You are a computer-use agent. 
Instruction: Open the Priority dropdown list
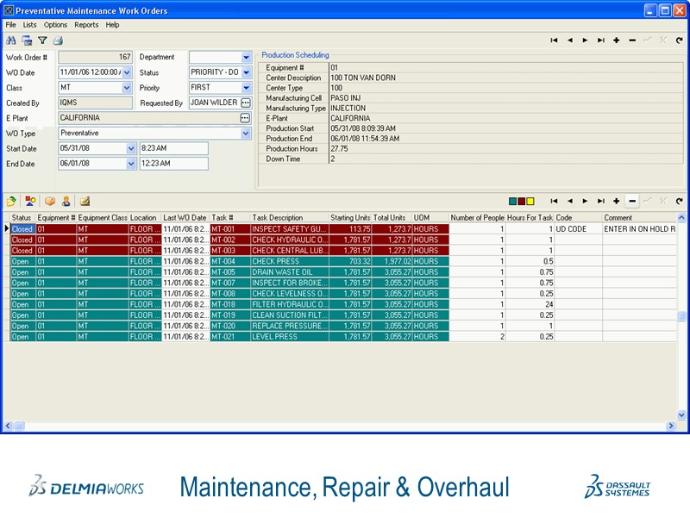[x=246, y=88]
